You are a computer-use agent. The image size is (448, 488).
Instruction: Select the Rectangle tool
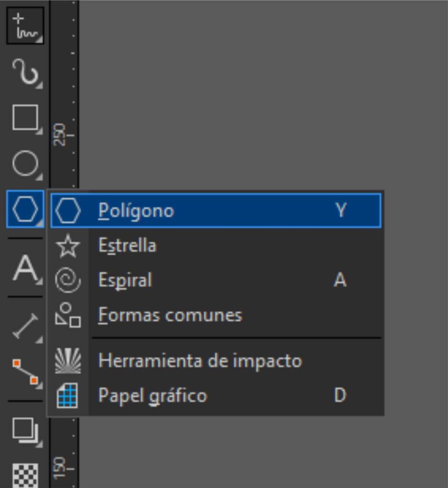25,117
